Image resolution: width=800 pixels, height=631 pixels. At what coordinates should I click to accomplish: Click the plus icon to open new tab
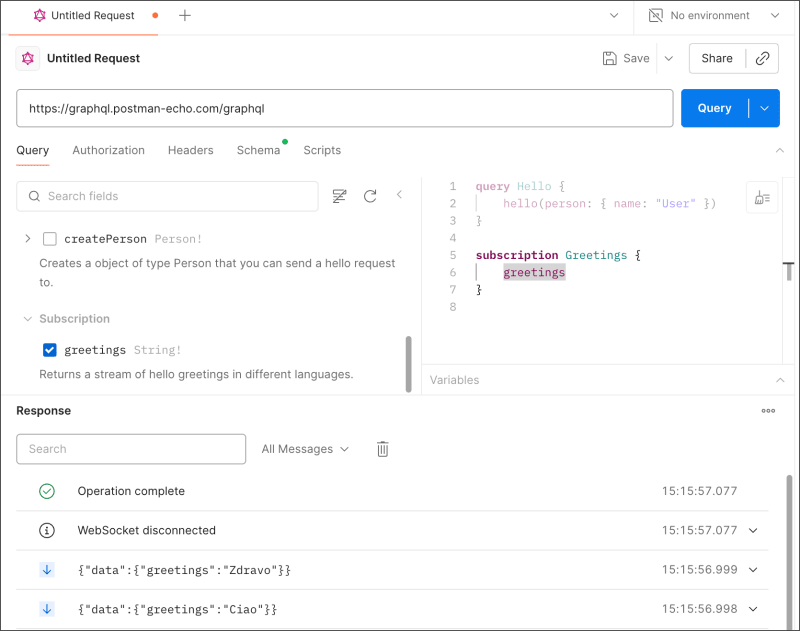(185, 16)
